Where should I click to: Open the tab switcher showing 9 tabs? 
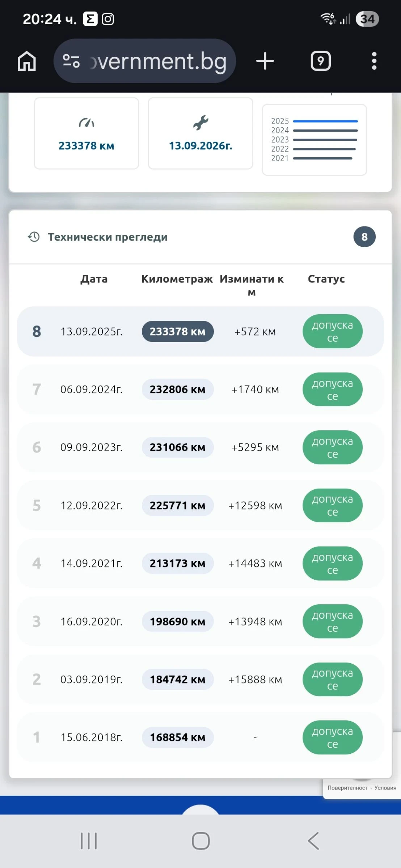(321, 61)
